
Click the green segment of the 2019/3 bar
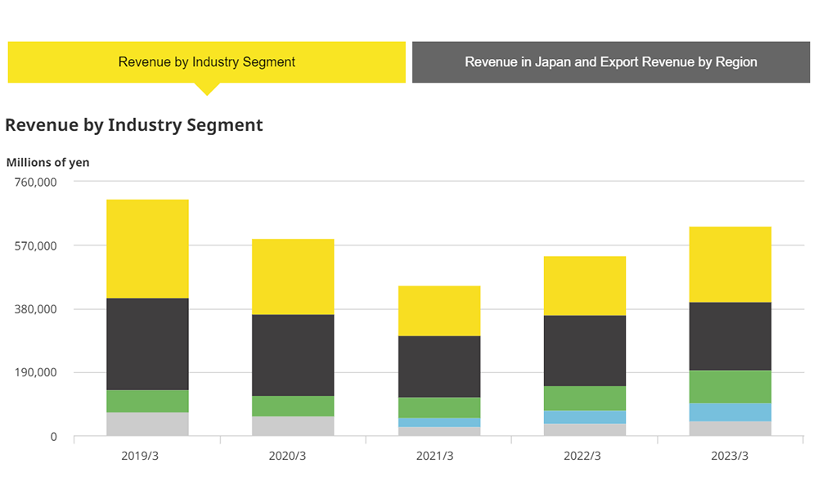pos(147,401)
